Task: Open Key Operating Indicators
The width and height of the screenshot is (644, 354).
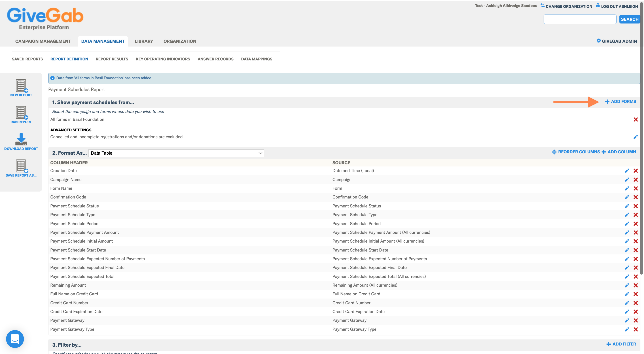Action: click(163, 59)
